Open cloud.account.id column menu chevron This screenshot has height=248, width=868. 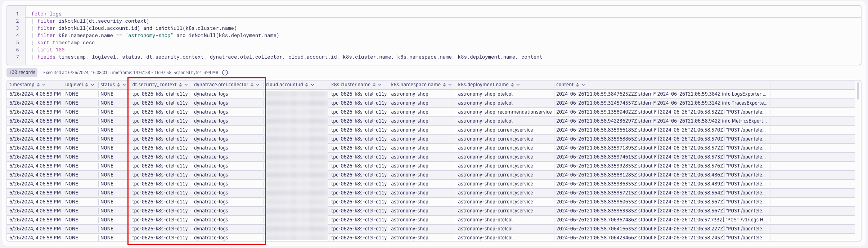(x=312, y=85)
